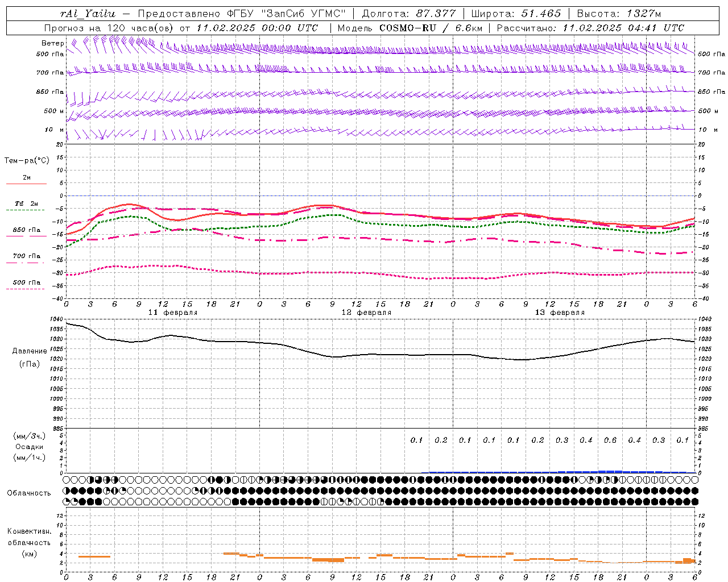
Task: Click the model name COSMO-RU / 6.6км
Action: click(431, 28)
